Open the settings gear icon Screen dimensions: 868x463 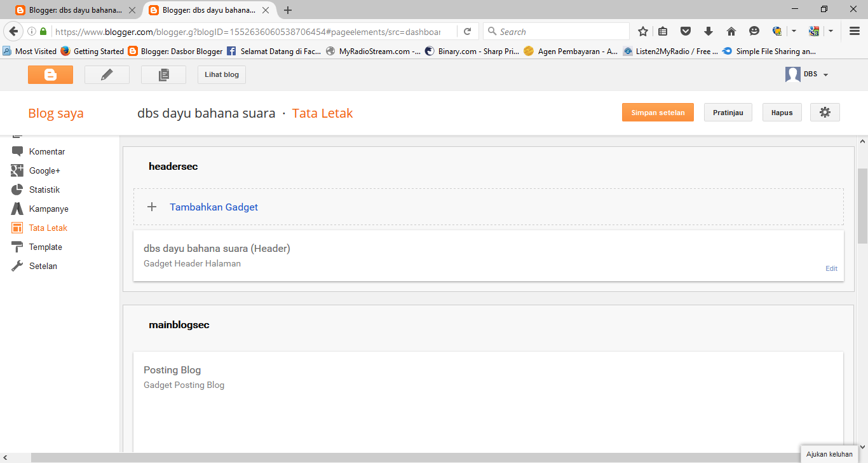tap(825, 113)
